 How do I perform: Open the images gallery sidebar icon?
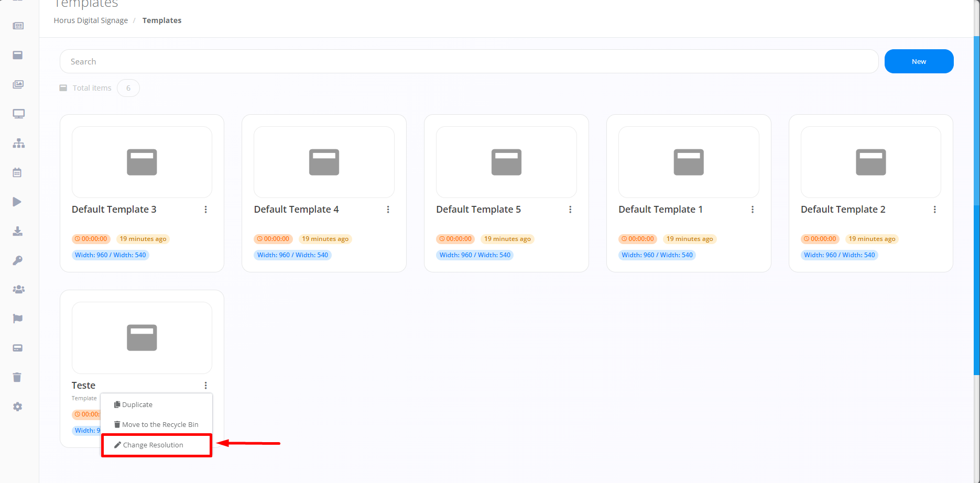[18, 84]
